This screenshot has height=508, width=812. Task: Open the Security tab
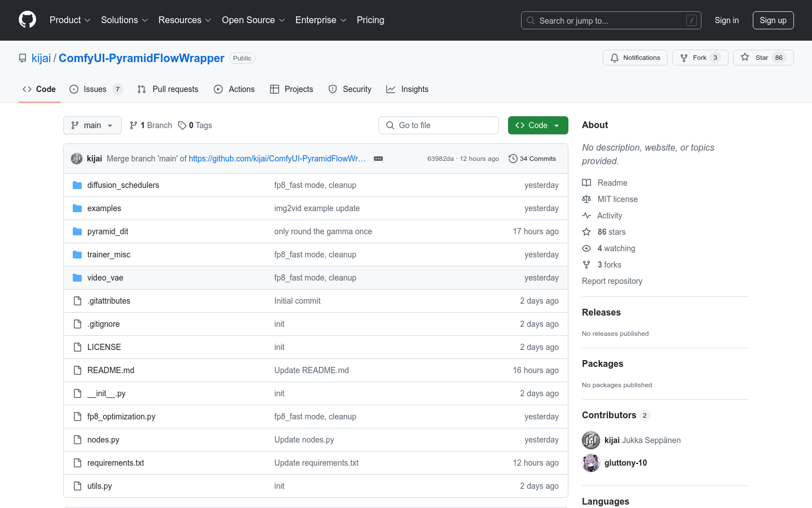pos(350,89)
